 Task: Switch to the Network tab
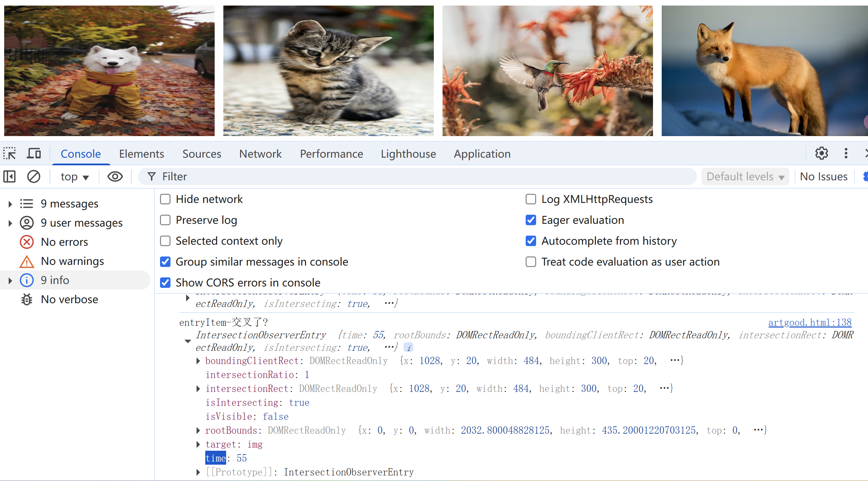[x=260, y=153]
